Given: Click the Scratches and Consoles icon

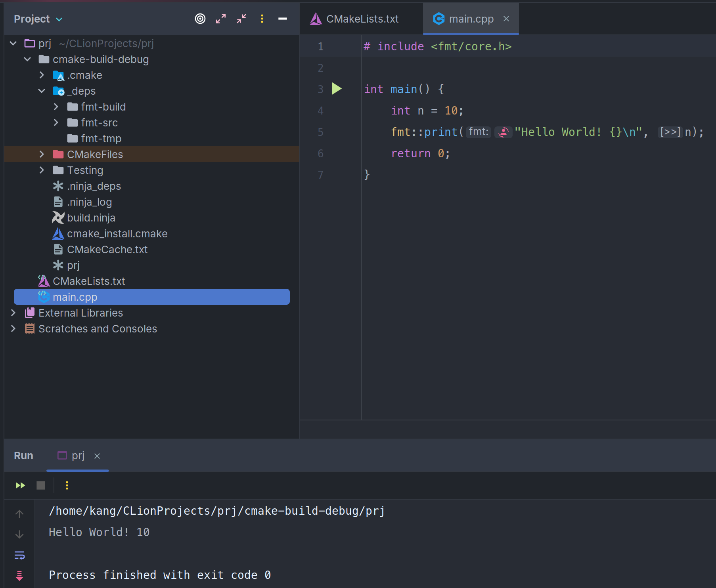Looking at the screenshot, I should (x=30, y=328).
